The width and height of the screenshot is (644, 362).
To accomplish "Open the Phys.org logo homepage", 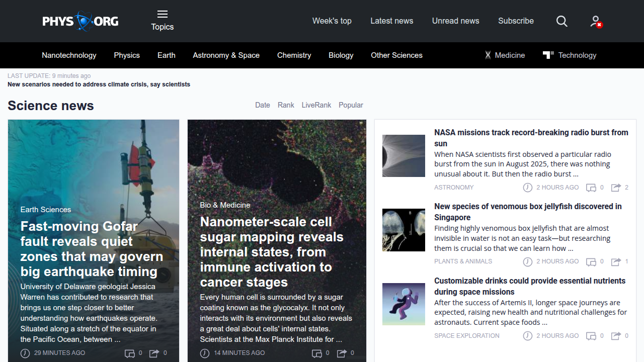I will 80,21.
